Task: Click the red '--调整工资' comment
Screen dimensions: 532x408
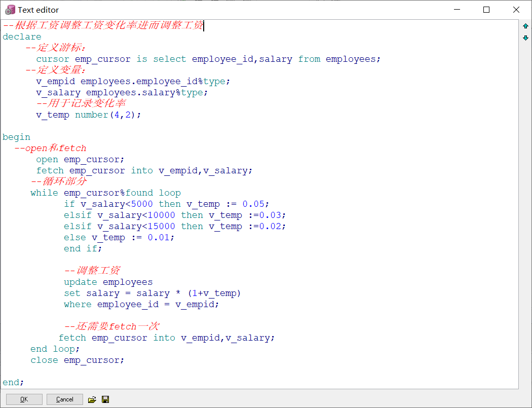Action: (92, 271)
